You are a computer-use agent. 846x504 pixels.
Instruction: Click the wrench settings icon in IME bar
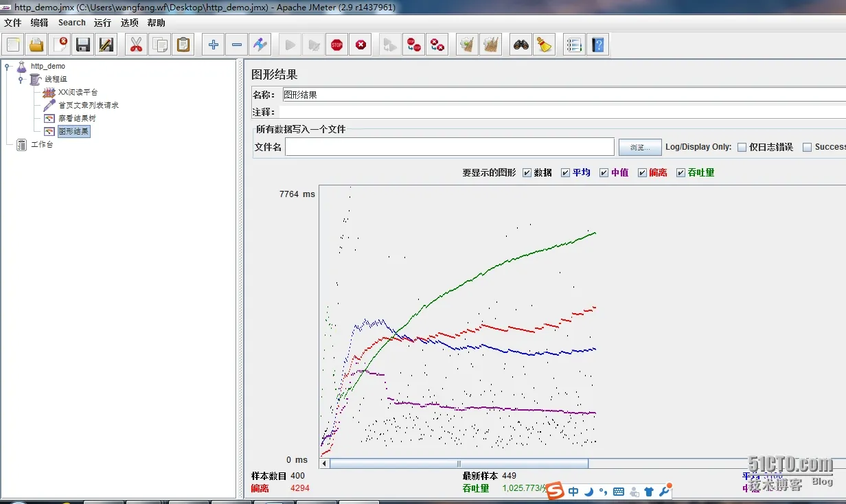pyautogui.click(x=663, y=492)
